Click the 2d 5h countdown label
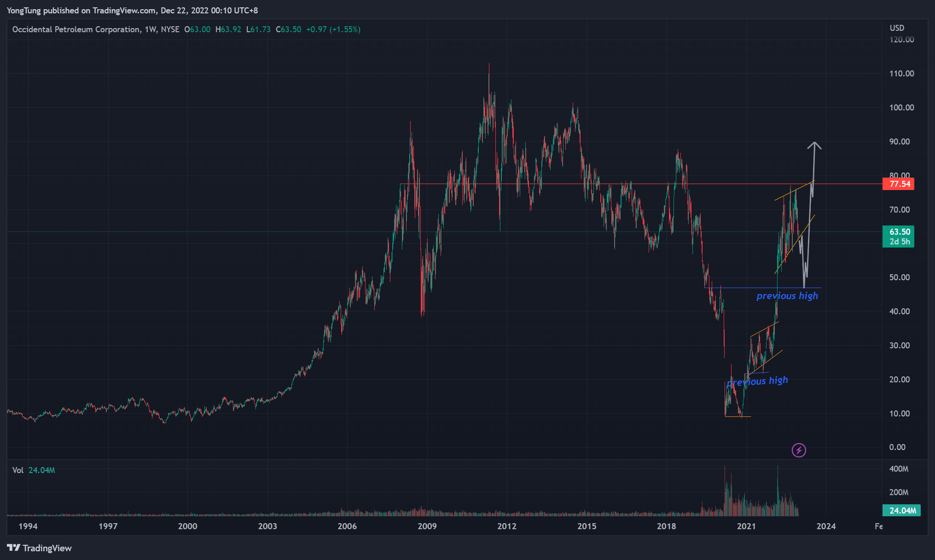 pos(900,242)
